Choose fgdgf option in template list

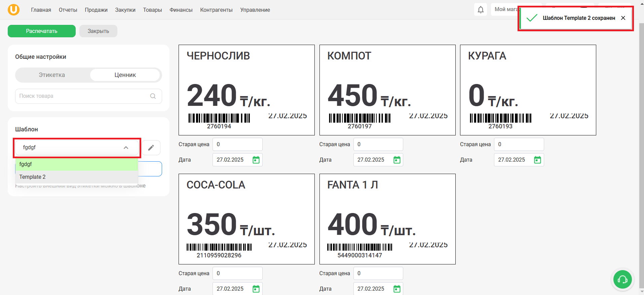77,164
